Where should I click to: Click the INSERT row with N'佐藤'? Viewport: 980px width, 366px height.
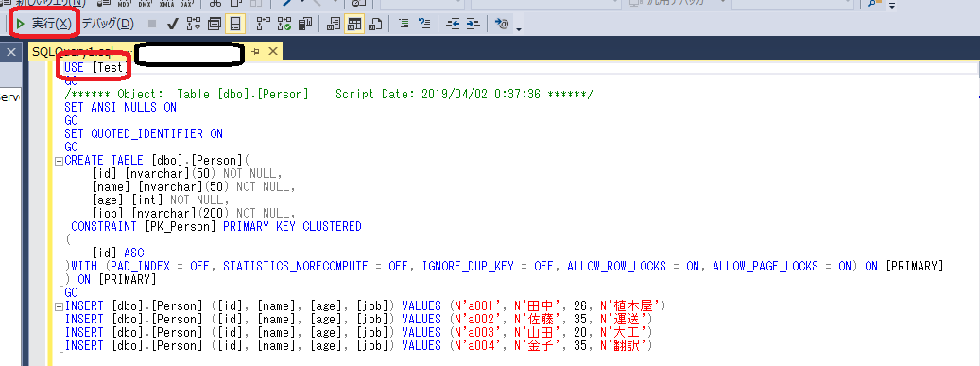pos(359,319)
